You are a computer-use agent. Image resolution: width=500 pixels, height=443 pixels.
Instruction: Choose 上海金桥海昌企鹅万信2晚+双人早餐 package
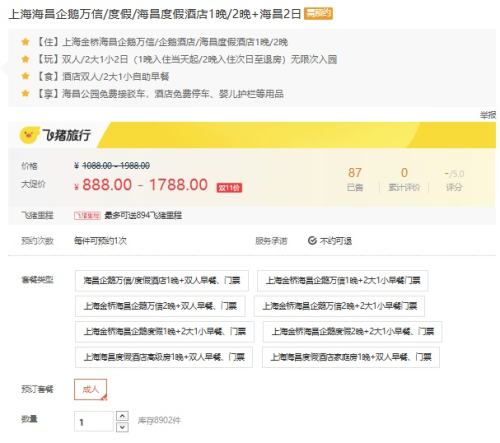(x=160, y=306)
